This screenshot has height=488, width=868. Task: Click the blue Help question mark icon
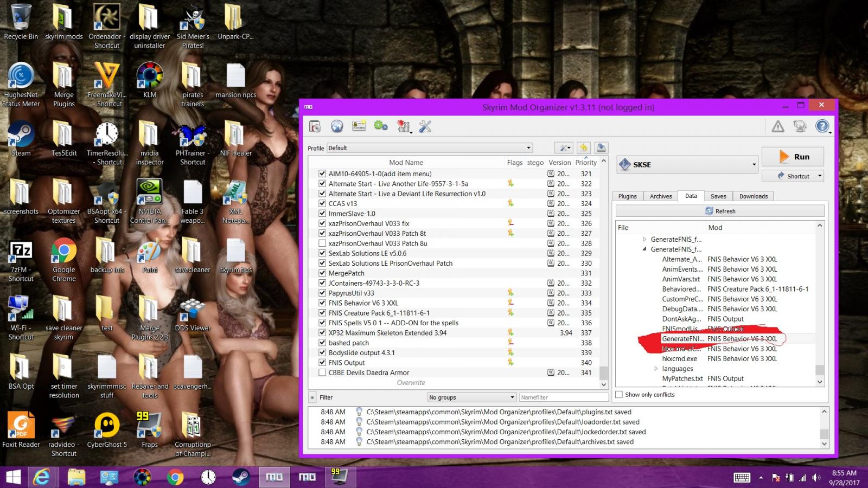point(822,126)
